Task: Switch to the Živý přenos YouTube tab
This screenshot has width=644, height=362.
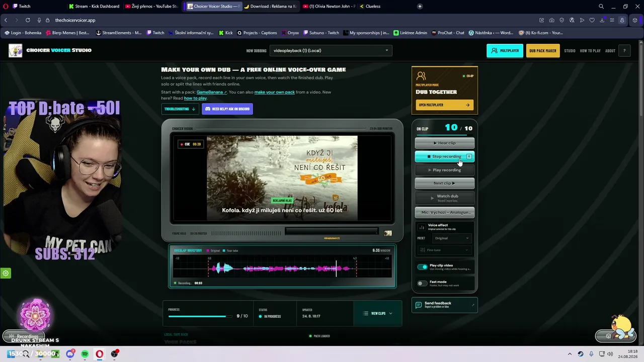Action: (151, 6)
